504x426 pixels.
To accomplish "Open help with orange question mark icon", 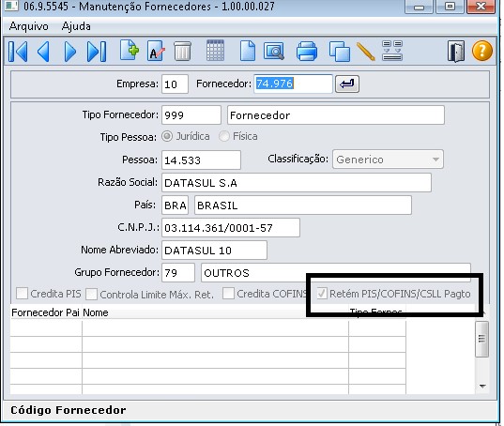I will (x=481, y=51).
